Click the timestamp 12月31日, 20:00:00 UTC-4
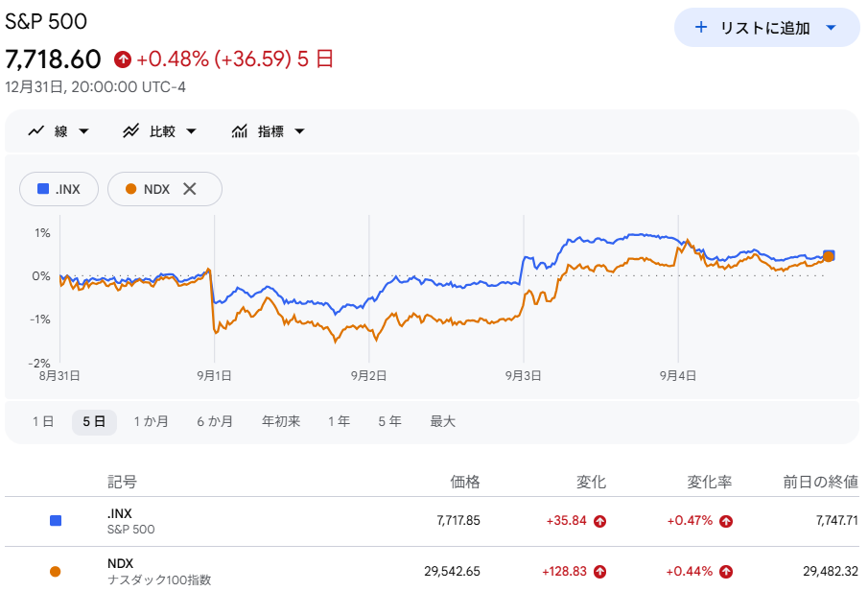868x591 pixels. [x=95, y=87]
